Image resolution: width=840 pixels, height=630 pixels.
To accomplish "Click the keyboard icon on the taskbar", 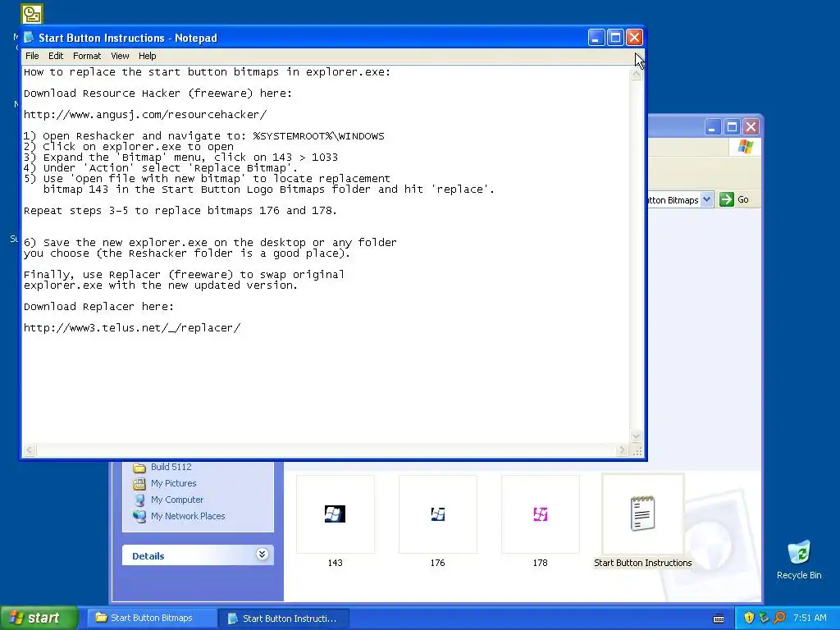I will [x=719, y=619].
